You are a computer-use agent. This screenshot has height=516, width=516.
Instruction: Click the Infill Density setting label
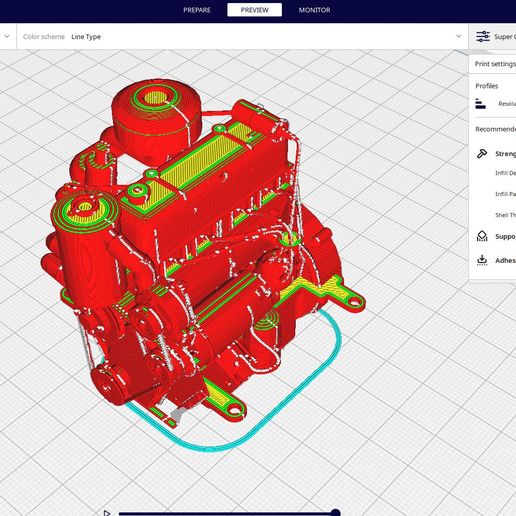(x=505, y=173)
